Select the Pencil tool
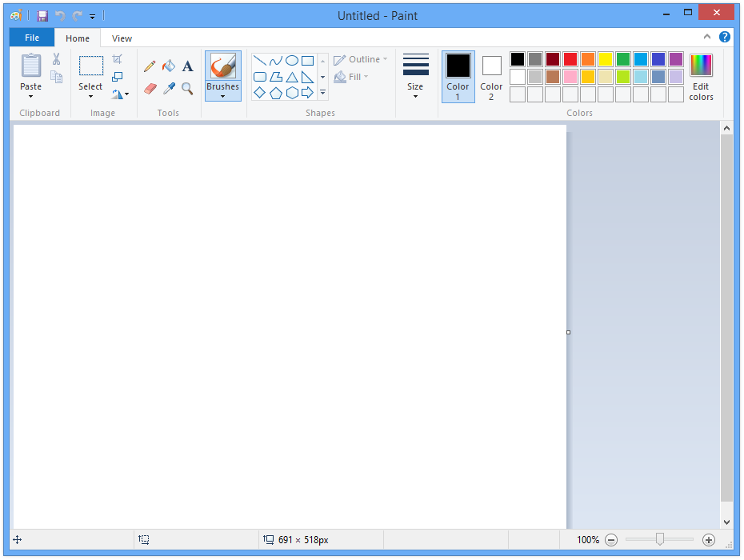Screen dimensions: 744x560 tap(150, 66)
